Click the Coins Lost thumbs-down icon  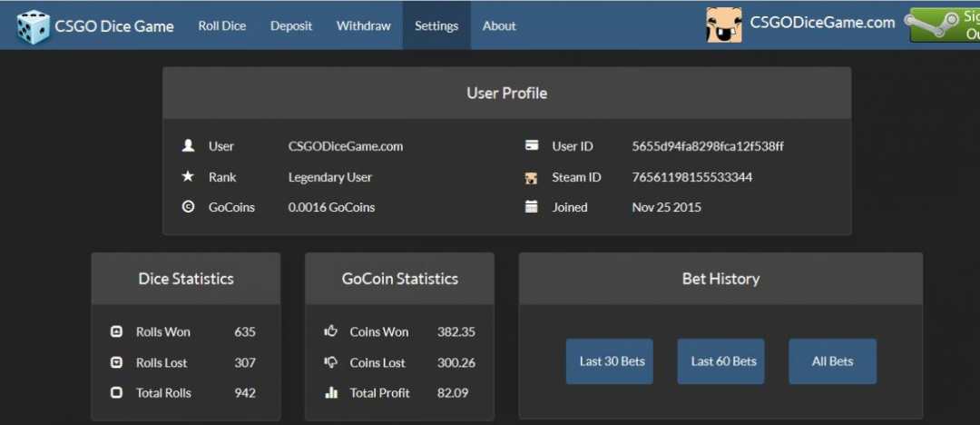(x=330, y=362)
